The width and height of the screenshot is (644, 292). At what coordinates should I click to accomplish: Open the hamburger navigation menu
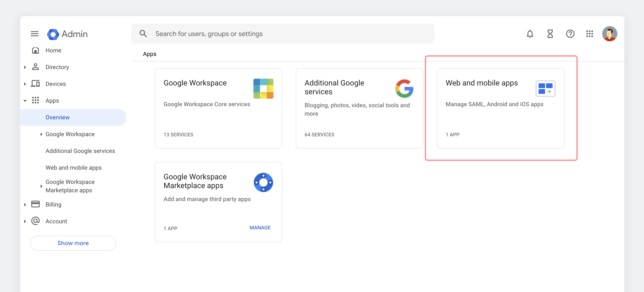coord(34,34)
